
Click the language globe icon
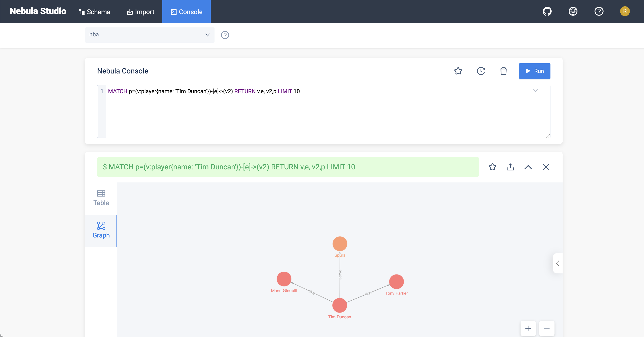pos(573,11)
